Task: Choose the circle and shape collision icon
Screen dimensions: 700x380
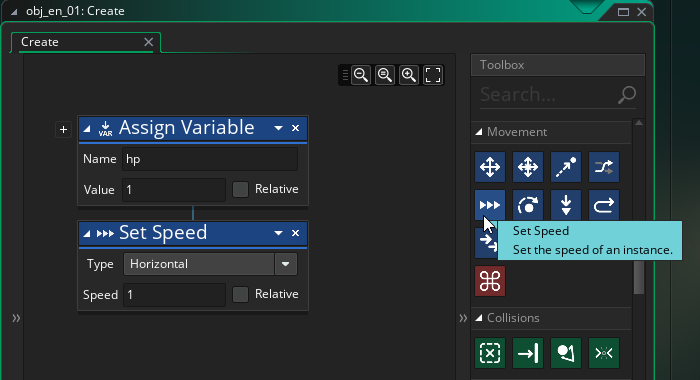Action: pos(566,353)
